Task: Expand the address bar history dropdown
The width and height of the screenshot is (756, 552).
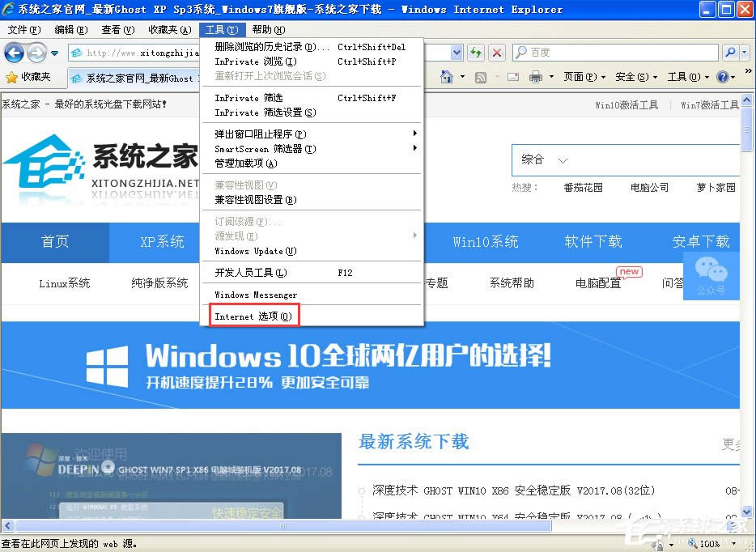Action: pyautogui.click(x=455, y=53)
